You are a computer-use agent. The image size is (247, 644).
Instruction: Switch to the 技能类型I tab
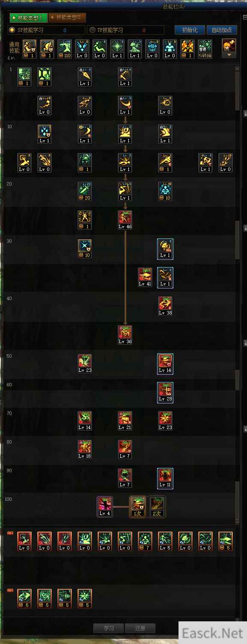(x=28, y=18)
